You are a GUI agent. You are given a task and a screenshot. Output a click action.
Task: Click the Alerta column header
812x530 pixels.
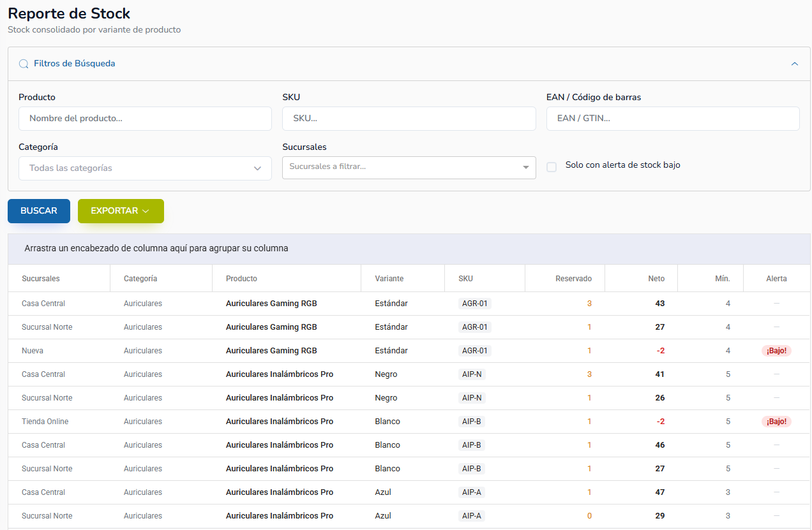click(777, 279)
